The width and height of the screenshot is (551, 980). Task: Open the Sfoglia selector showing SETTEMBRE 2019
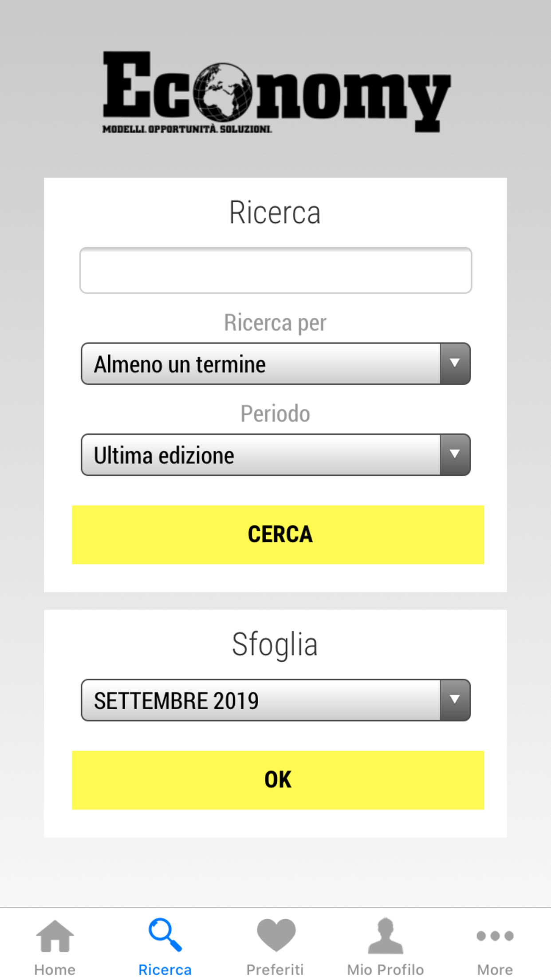tap(261, 700)
